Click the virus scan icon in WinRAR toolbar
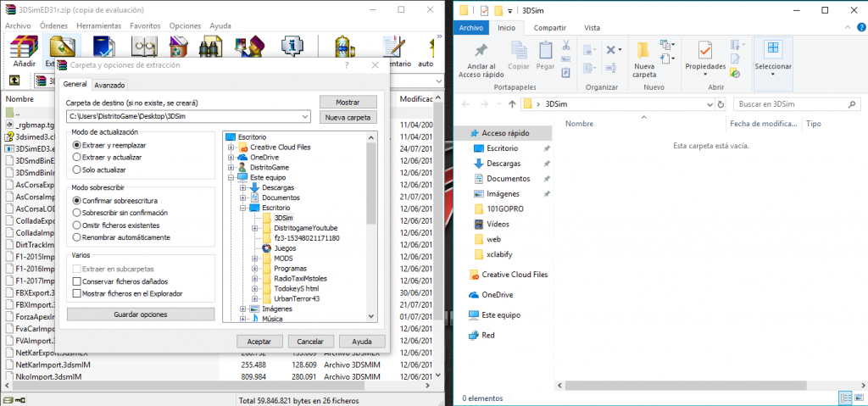 tap(345, 47)
